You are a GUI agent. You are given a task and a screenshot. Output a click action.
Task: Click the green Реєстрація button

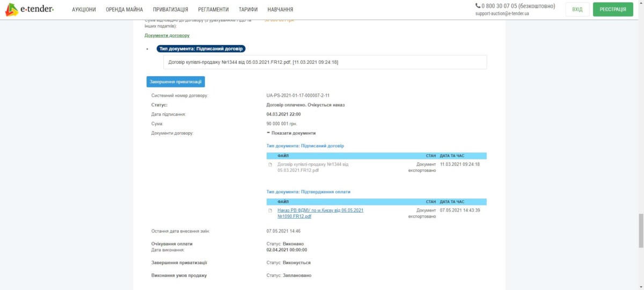click(613, 10)
